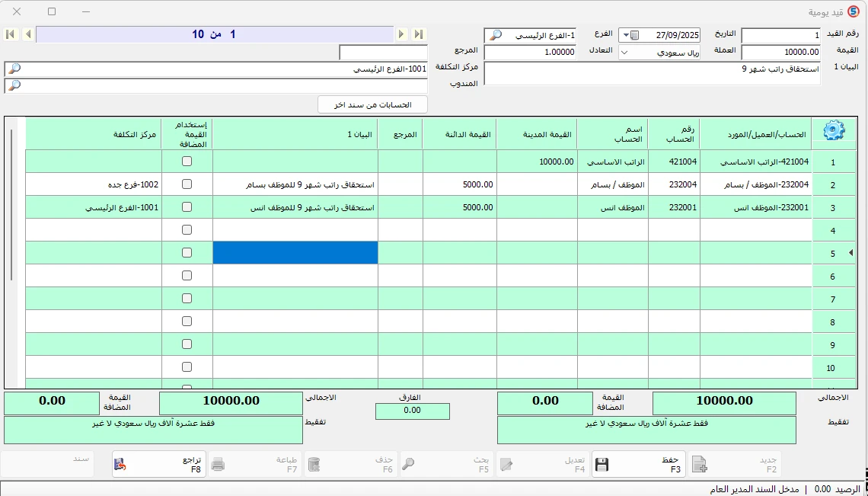
Task: Click the طباعة F7 print button
Action: pyautogui.click(x=255, y=464)
